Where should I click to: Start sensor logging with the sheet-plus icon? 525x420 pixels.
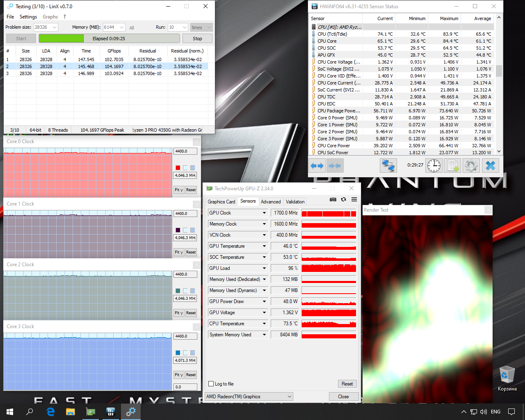(453, 166)
